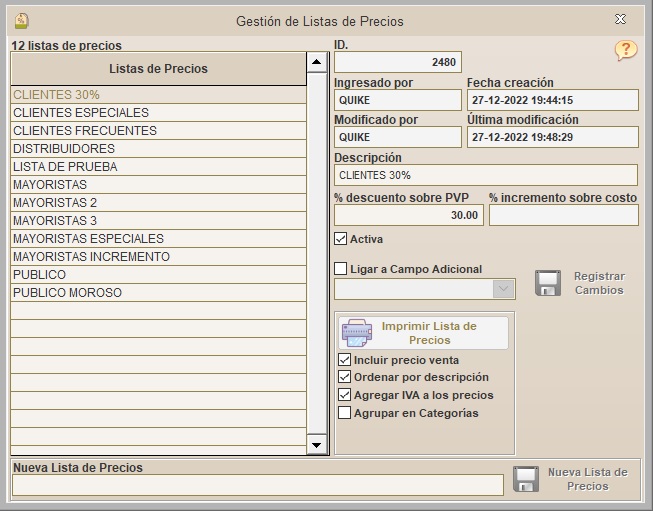
Task: Toggle Ordenar por descripción checkbox
Action: (344, 377)
